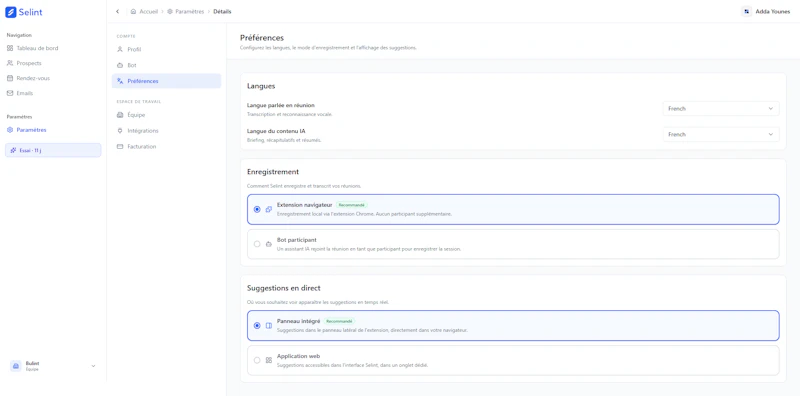Click the Bot robot icon in settings menu

coord(120,65)
